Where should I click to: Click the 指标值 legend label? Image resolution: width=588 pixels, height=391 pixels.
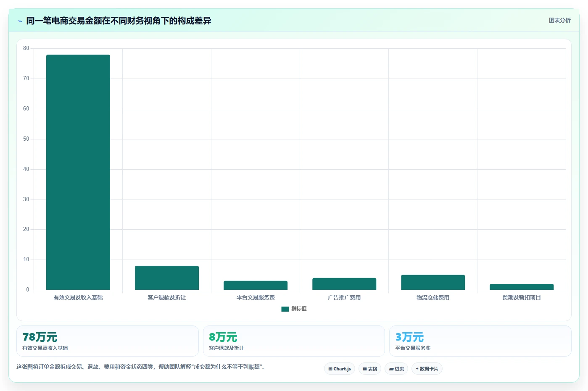299,309
